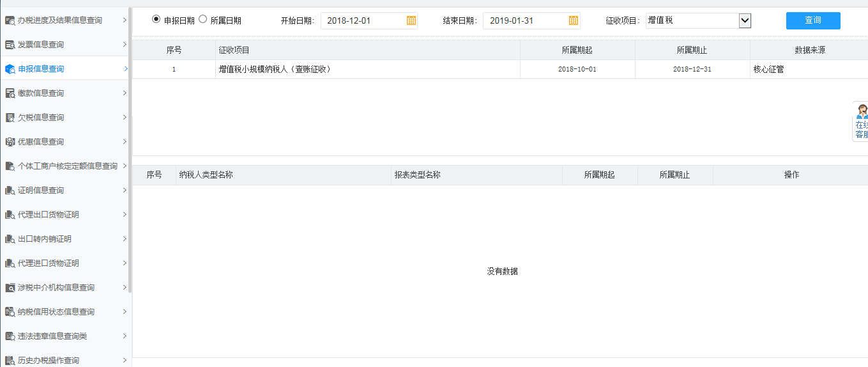The height and width of the screenshot is (367, 868).
Task: Open the calendar picker for 结束日期
Action: (x=574, y=20)
